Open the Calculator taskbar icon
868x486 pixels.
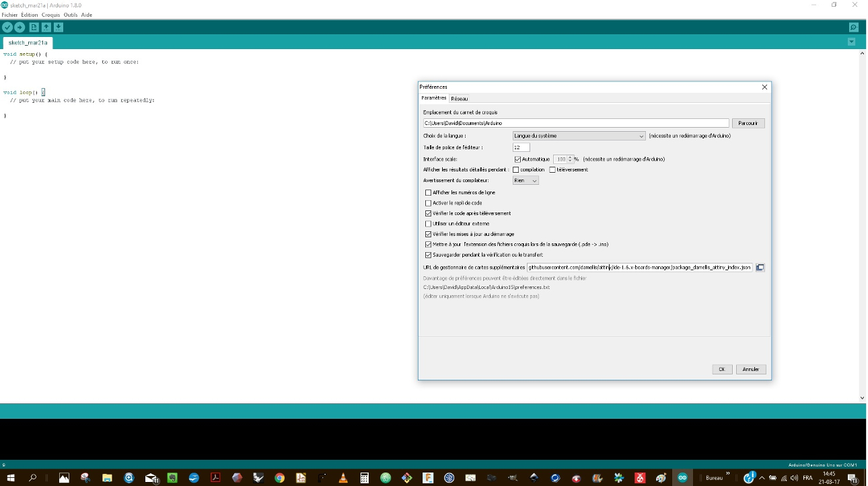[365, 478]
